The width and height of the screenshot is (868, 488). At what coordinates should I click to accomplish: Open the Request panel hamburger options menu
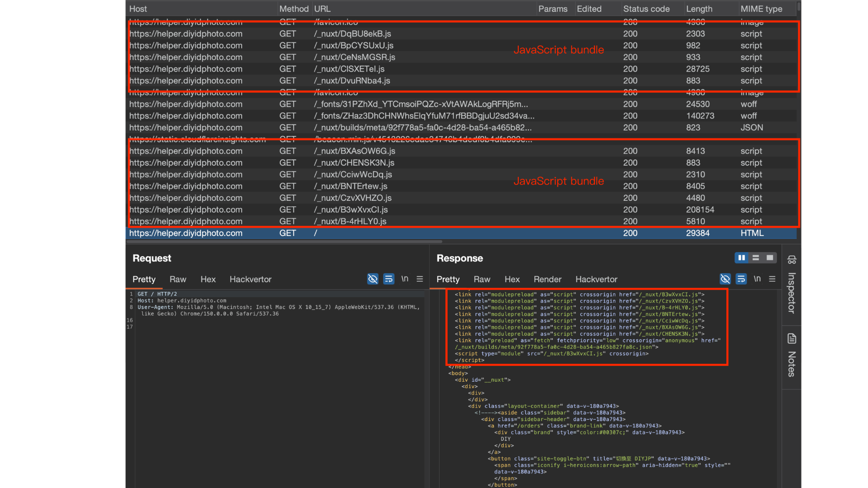click(420, 279)
